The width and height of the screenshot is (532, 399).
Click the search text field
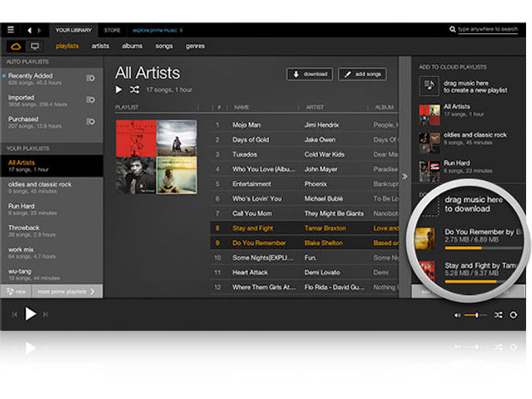click(488, 29)
